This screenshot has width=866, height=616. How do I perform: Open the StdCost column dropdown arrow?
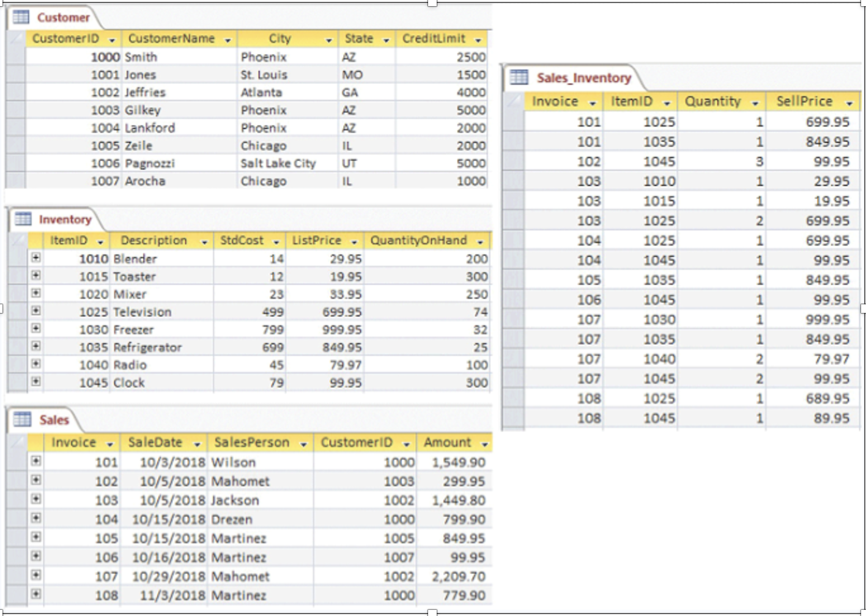point(276,242)
